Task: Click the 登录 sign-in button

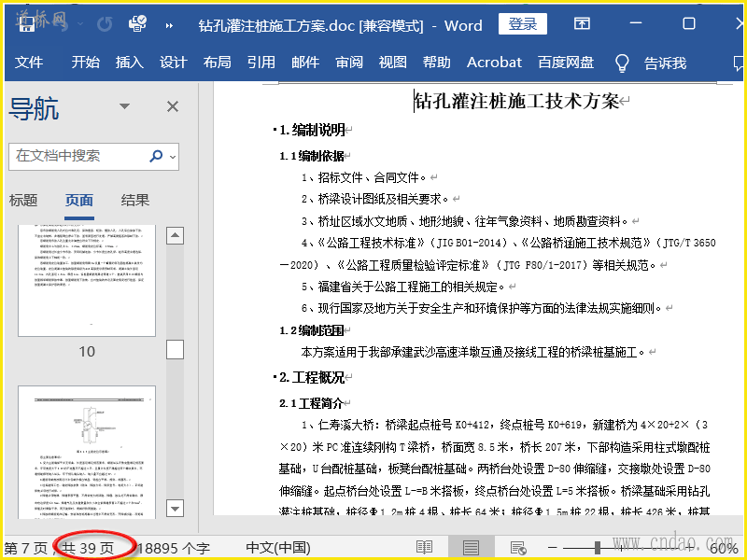Action: click(x=523, y=24)
